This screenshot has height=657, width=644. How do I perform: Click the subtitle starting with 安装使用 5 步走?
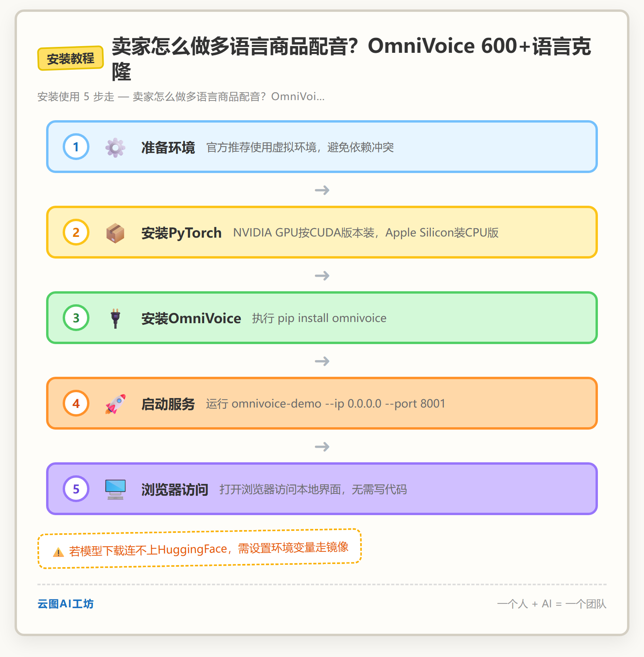181,97
